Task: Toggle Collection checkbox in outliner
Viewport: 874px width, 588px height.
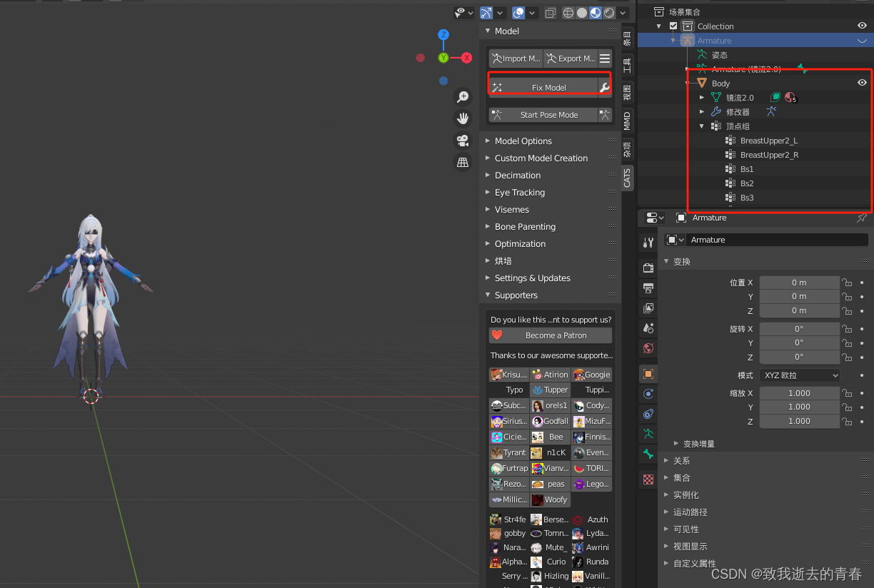Action: (x=673, y=26)
